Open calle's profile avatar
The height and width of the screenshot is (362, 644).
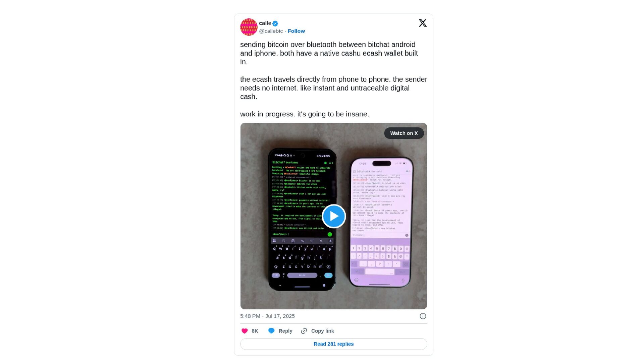[249, 27]
